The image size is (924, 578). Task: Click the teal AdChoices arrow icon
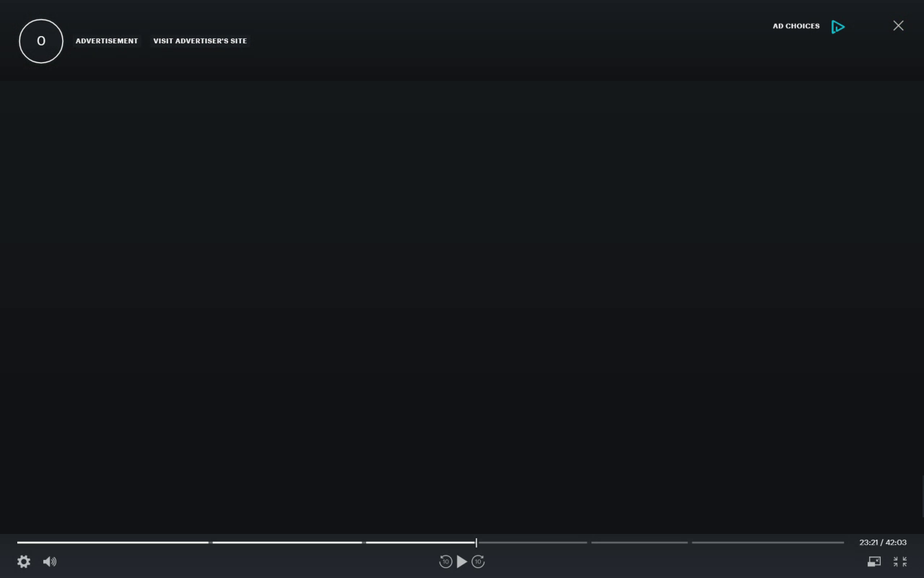(838, 27)
